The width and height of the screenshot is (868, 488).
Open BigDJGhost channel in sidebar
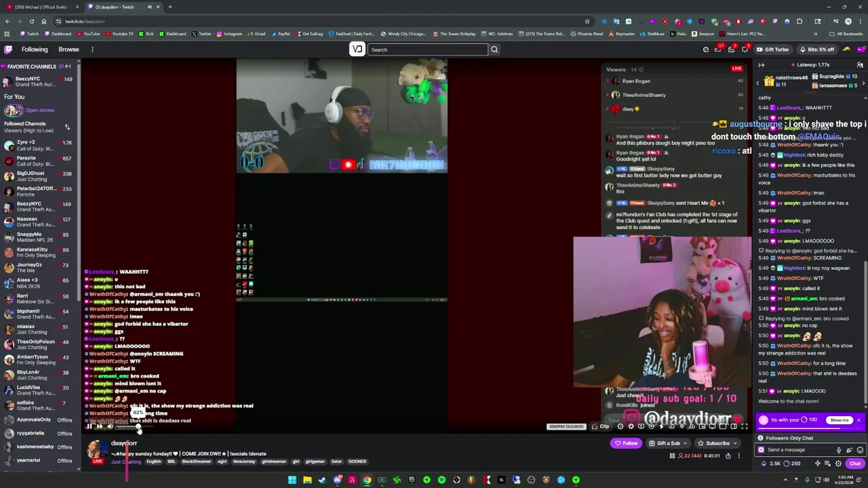tap(39, 176)
